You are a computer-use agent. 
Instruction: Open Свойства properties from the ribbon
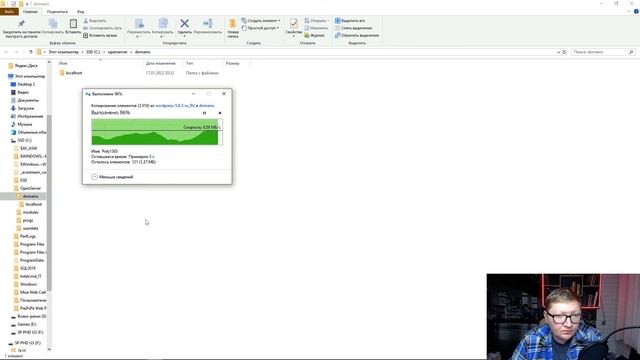click(x=293, y=27)
